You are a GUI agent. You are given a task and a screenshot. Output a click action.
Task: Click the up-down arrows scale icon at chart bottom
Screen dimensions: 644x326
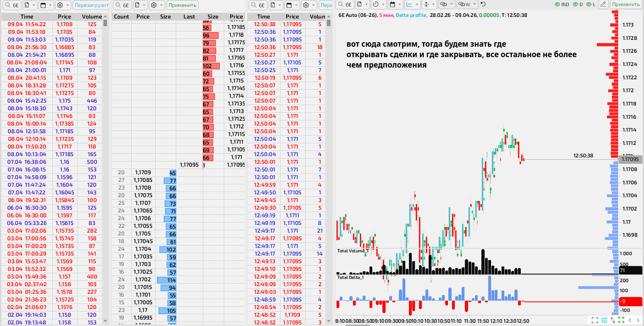pyautogui.click(x=613, y=320)
